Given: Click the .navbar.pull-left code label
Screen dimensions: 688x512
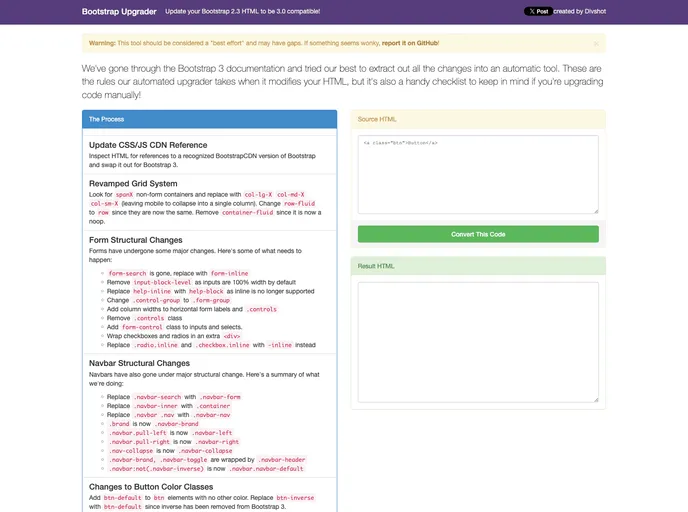Looking at the screenshot, I should click(x=137, y=433).
